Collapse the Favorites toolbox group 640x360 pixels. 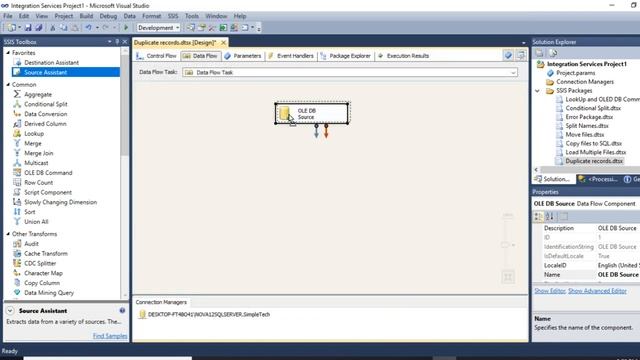click(x=8, y=53)
